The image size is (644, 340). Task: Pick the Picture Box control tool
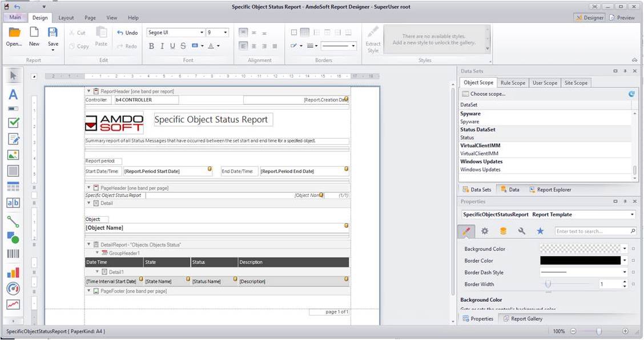[13, 155]
